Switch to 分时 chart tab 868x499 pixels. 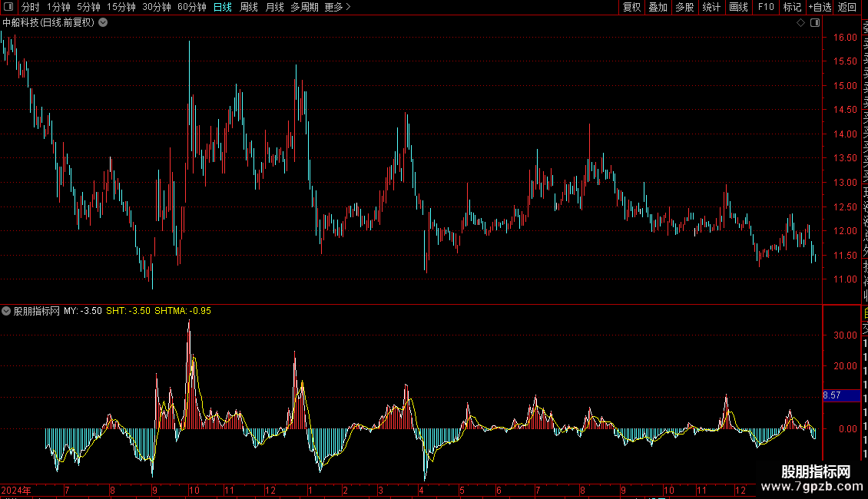(31, 7)
